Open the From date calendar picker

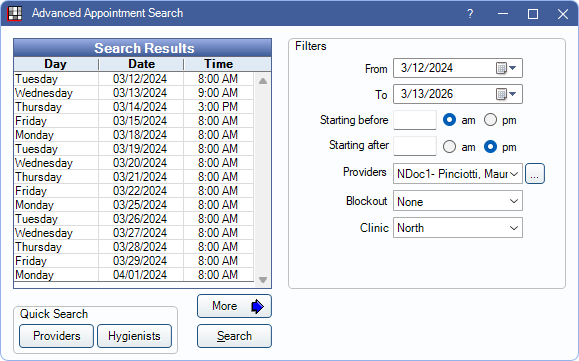pyautogui.click(x=506, y=68)
